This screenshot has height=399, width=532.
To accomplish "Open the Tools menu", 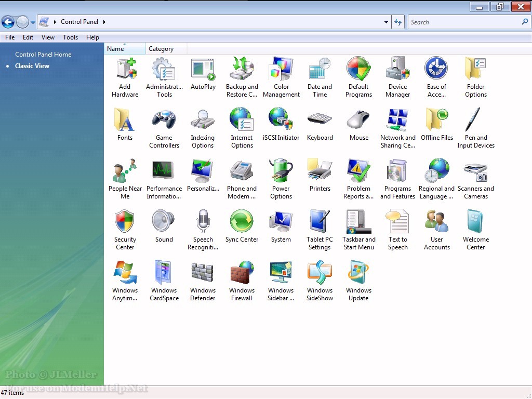I will coord(70,37).
